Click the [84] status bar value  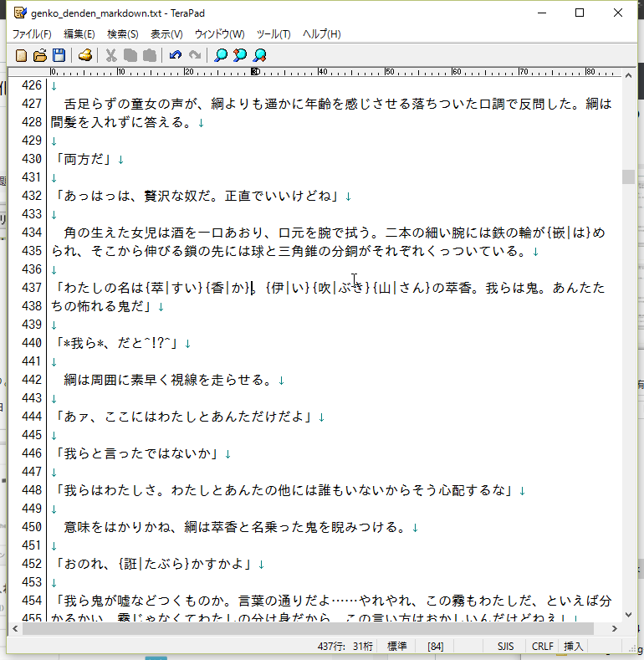[x=435, y=646]
